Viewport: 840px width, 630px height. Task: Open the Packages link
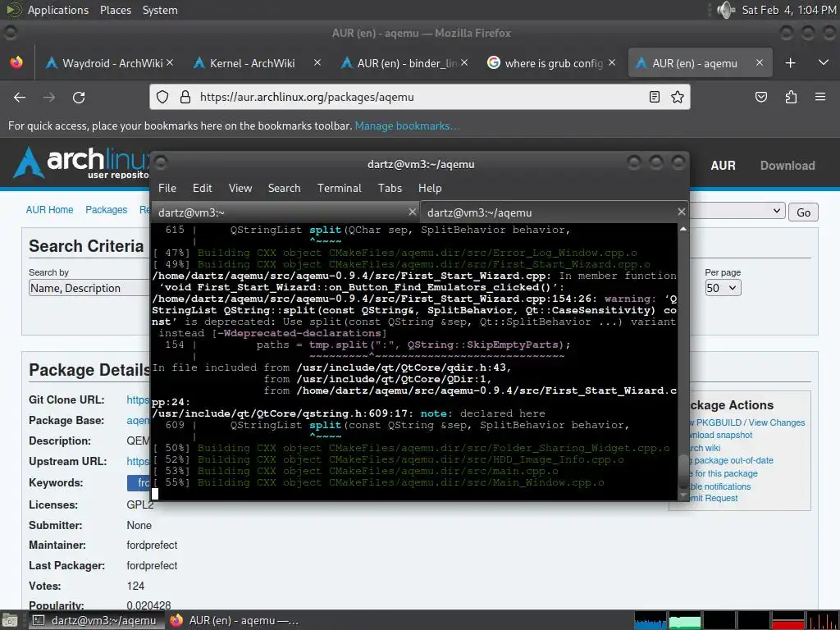click(106, 209)
